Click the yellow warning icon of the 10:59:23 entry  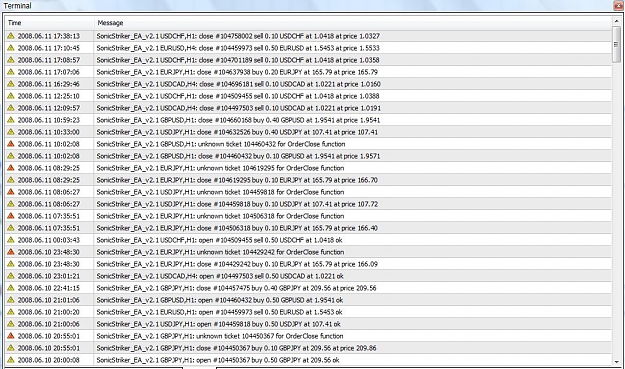coord(11,120)
